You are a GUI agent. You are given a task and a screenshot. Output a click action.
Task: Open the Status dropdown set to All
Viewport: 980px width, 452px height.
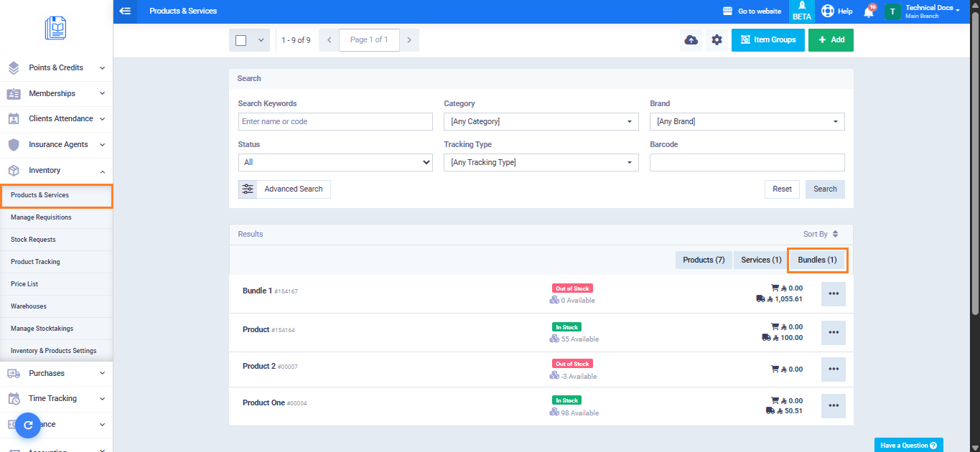click(x=335, y=162)
